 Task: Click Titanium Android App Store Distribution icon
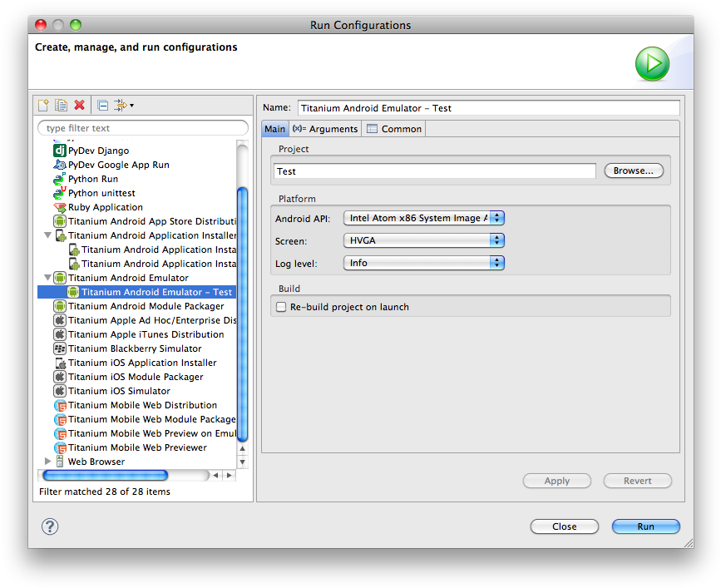coord(60,221)
